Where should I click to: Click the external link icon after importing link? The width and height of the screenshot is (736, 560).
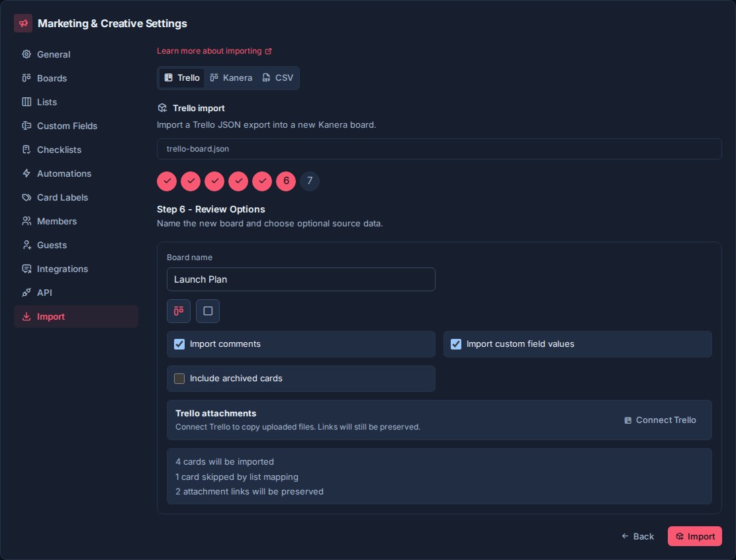coord(269,51)
